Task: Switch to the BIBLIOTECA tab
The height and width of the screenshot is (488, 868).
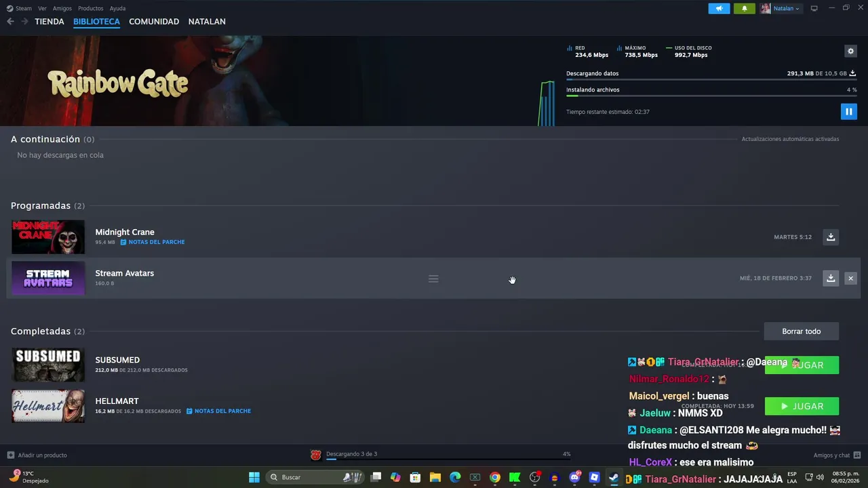Action: click(x=96, y=22)
